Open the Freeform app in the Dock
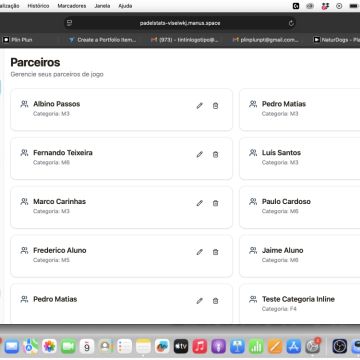360x360 pixels. tap(162, 346)
